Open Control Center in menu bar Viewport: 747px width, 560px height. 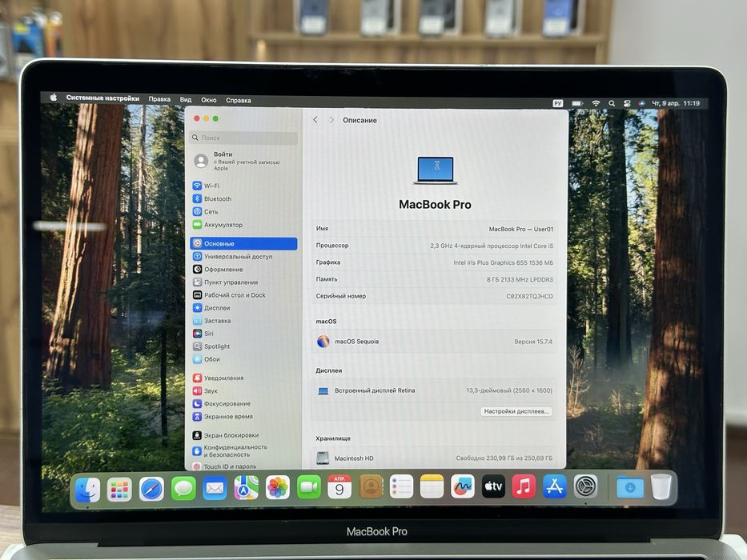tap(627, 103)
